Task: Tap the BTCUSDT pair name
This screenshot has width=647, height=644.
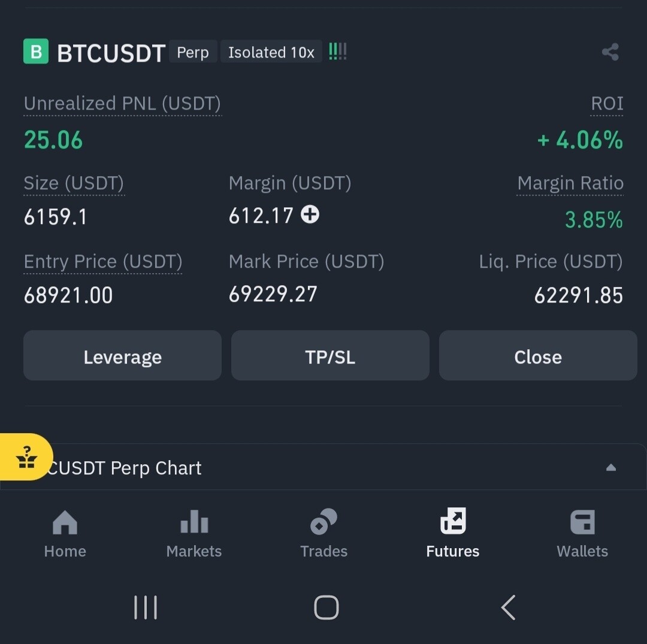Action: coord(111,53)
